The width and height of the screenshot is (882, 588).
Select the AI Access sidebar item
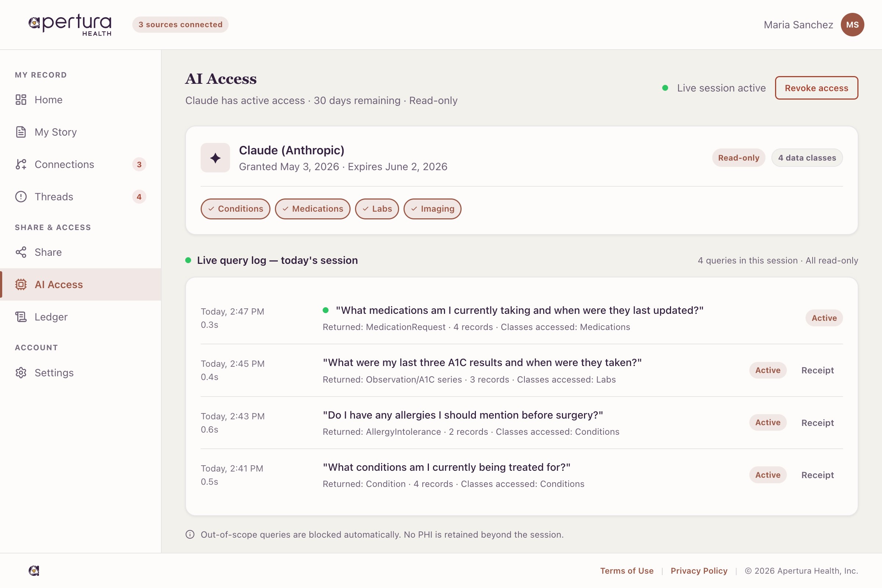click(80, 284)
